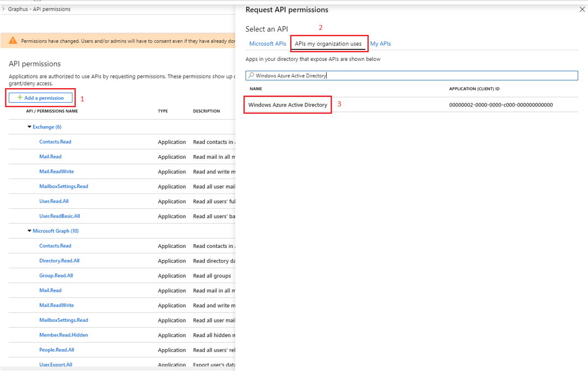This screenshot has width=588, height=373.
Task: Click Read all groups description
Action: [212, 276]
